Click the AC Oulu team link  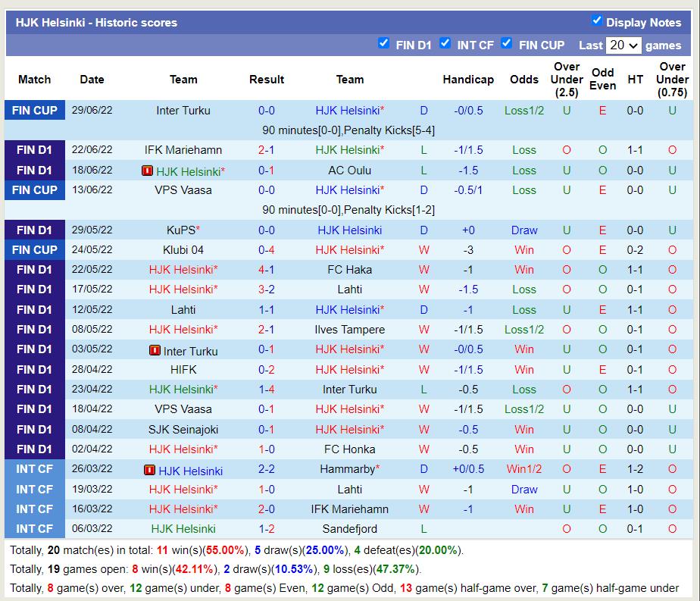(x=349, y=171)
